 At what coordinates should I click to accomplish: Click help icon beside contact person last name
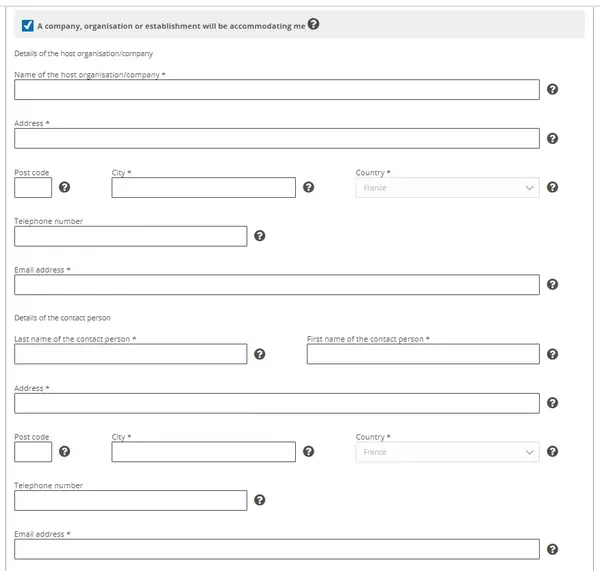(260, 354)
